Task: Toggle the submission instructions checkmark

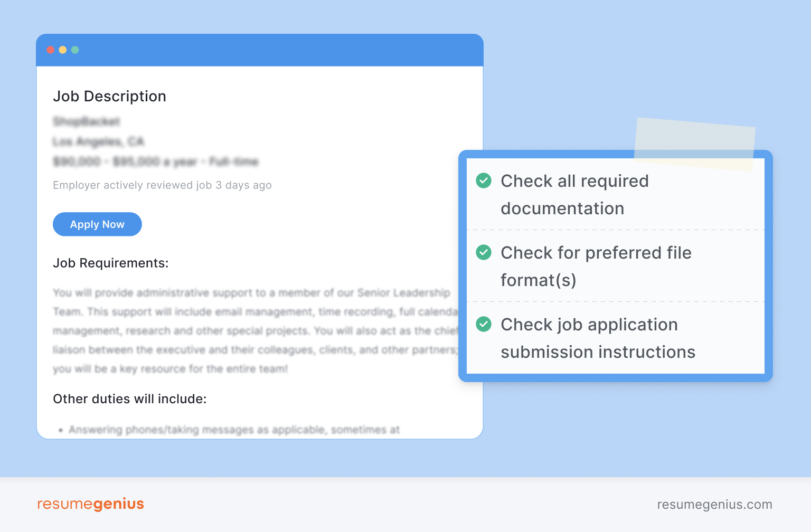Action: coord(484,324)
